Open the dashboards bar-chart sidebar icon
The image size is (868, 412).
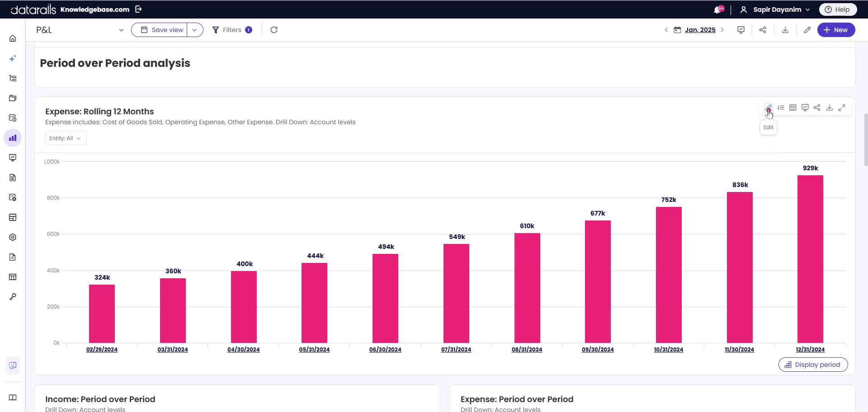click(13, 138)
